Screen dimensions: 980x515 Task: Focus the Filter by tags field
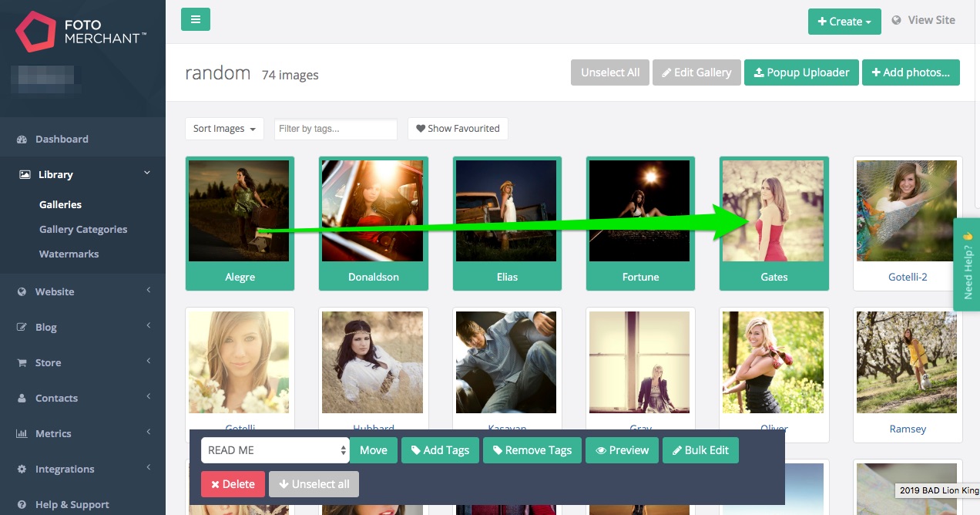pos(336,129)
